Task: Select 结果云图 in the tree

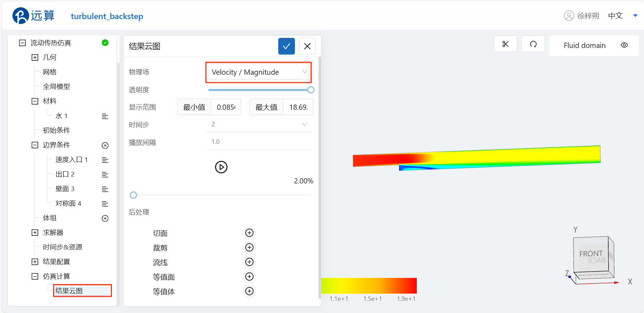Action: tap(69, 291)
